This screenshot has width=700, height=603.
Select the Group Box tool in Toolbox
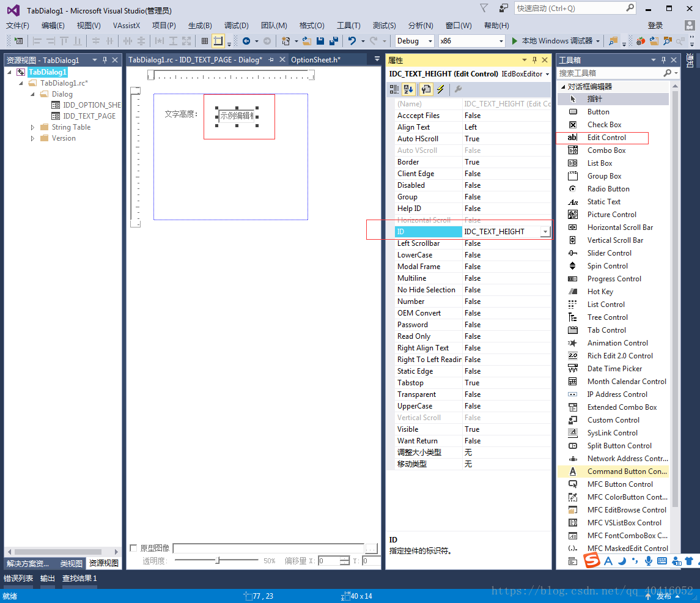click(604, 176)
